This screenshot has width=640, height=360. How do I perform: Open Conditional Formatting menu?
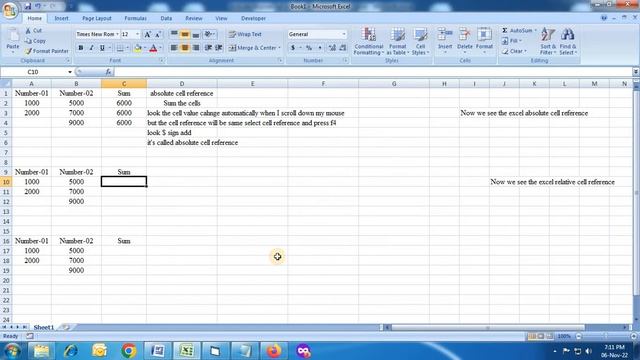point(369,41)
